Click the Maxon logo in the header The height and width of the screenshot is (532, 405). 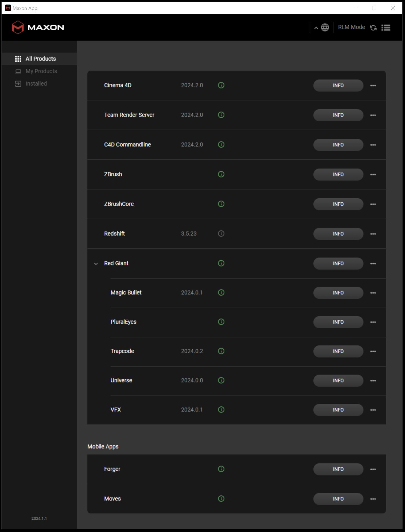point(38,27)
